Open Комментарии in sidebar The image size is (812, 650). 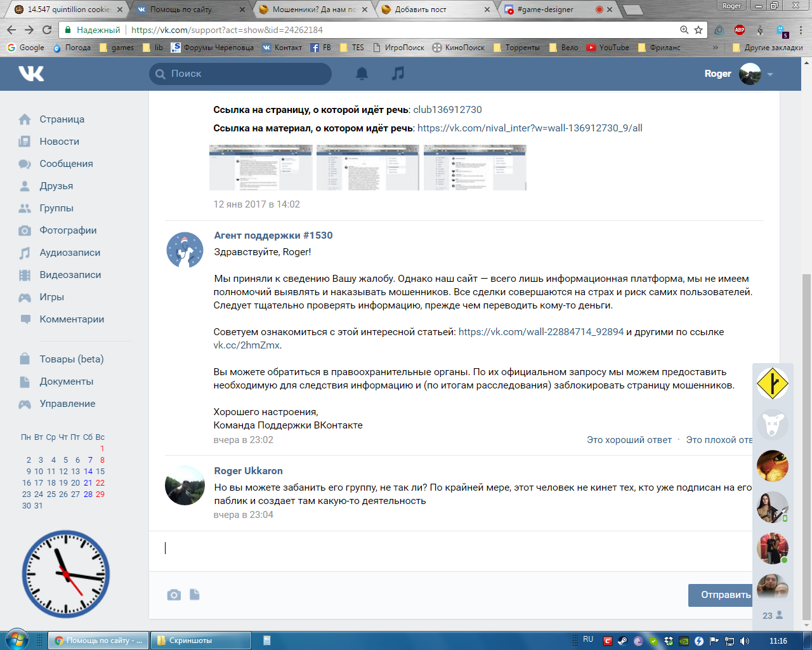coord(72,319)
